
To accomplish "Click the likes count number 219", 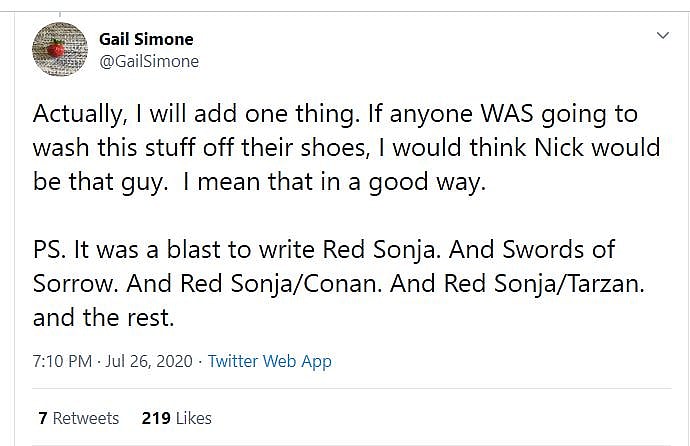I will click(156, 418).
